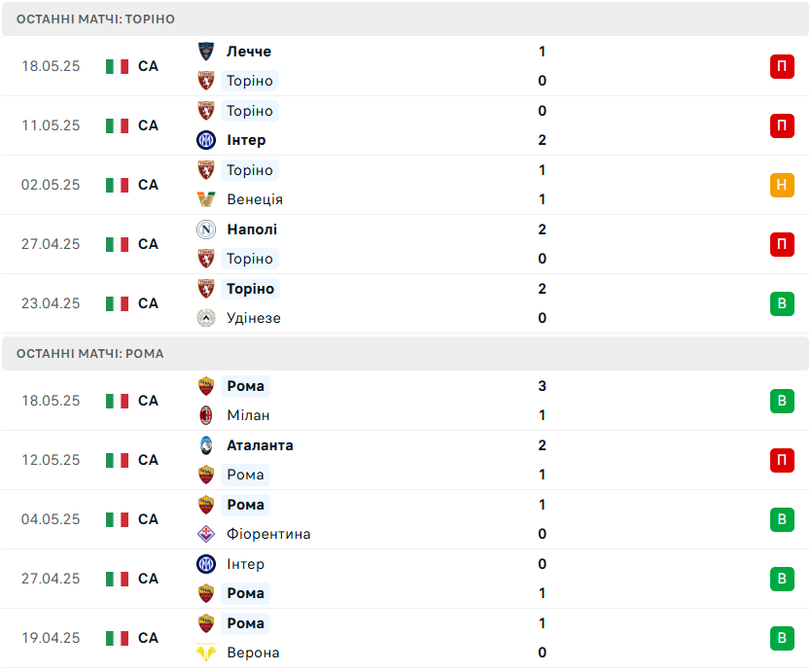Click the Italian flag beside the 02.05.25 match
The height and width of the screenshot is (671, 812).
[x=117, y=185]
